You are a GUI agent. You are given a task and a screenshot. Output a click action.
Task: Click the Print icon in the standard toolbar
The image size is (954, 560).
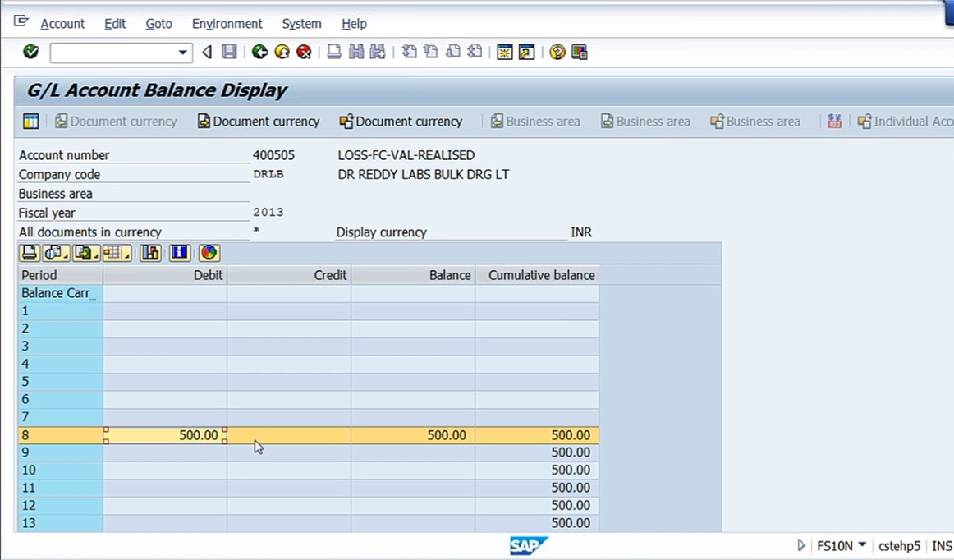[334, 52]
